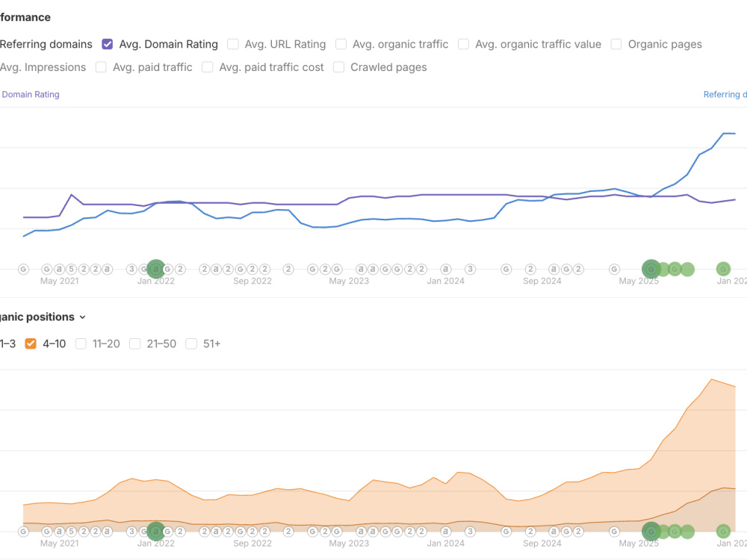Click lone 'a' marker above Jan 2024, lower chart

(x=445, y=532)
